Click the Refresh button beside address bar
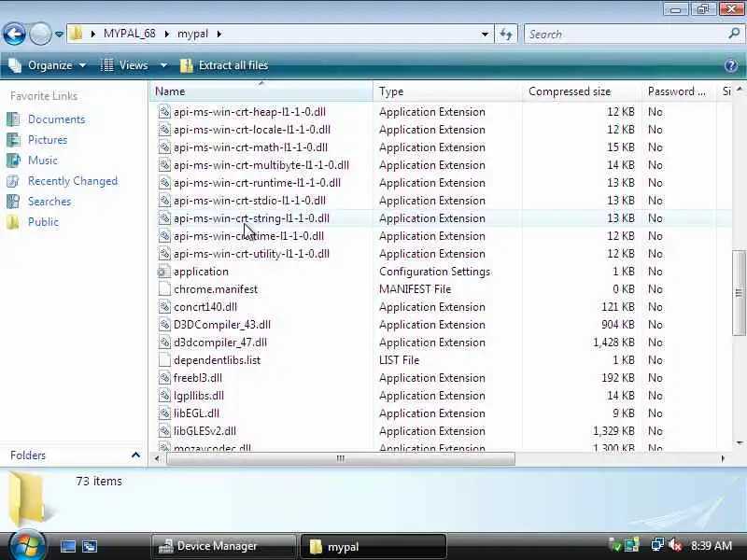Screen dimensions: 747x560 (506, 35)
